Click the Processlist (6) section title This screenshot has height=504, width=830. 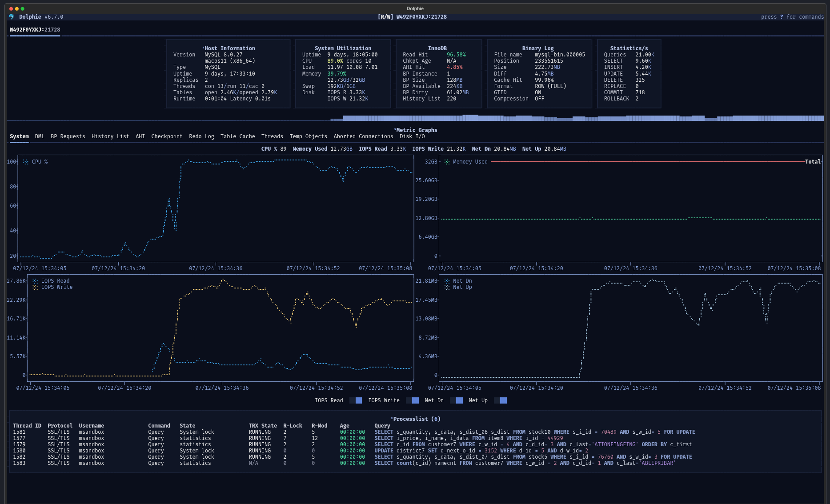[417, 419]
